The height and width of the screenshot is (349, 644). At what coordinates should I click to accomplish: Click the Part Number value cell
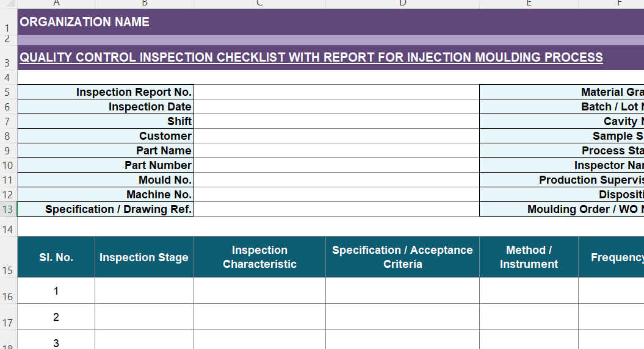pyautogui.click(x=336, y=165)
